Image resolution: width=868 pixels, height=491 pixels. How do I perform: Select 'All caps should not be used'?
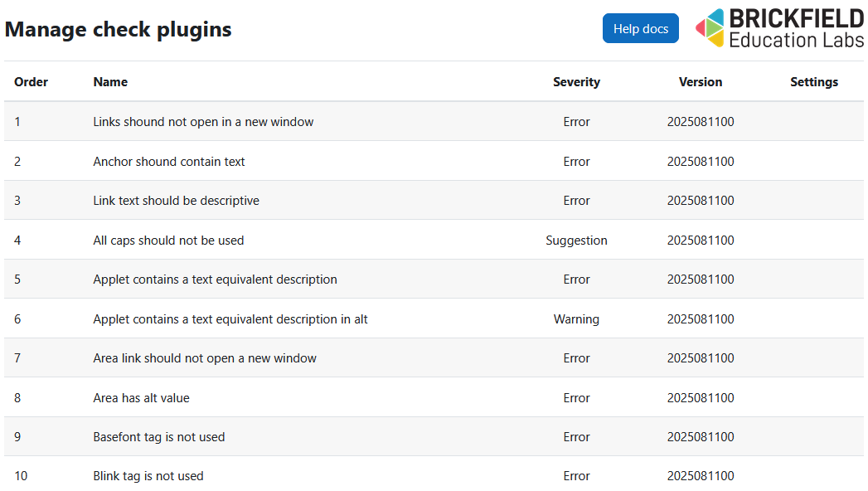pos(168,241)
